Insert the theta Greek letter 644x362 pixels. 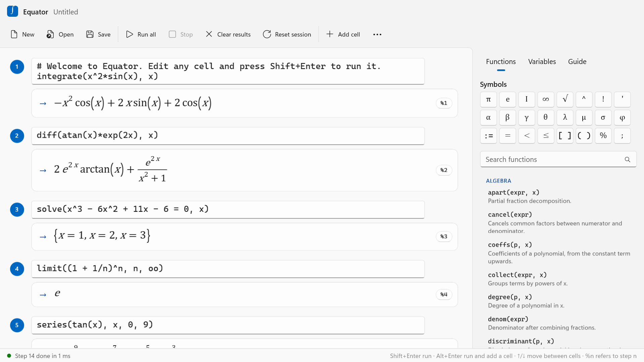point(546,117)
